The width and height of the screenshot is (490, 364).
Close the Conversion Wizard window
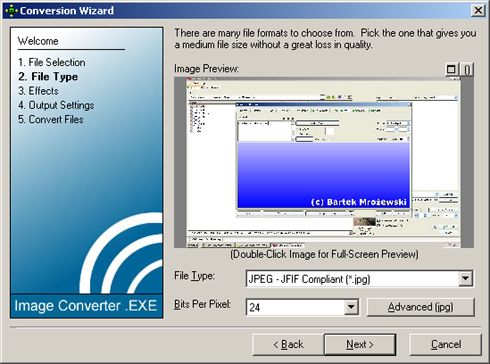coord(478,10)
